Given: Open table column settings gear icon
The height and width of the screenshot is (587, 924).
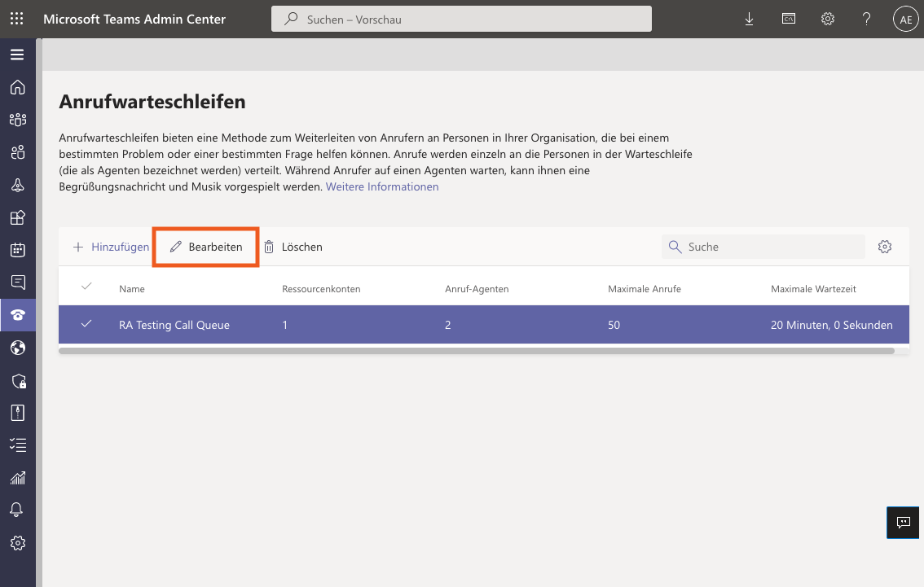Looking at the screenshot, I should [x=885, y=247].
